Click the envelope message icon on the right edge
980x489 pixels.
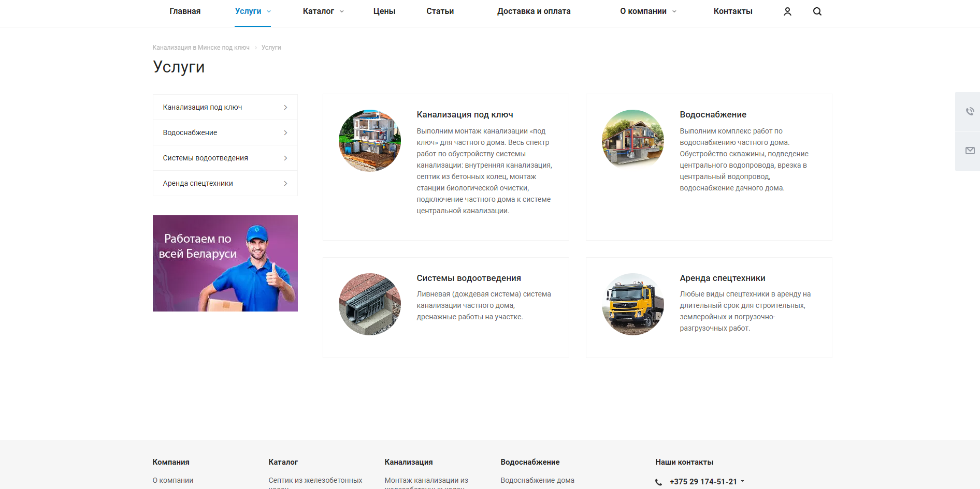970,151
